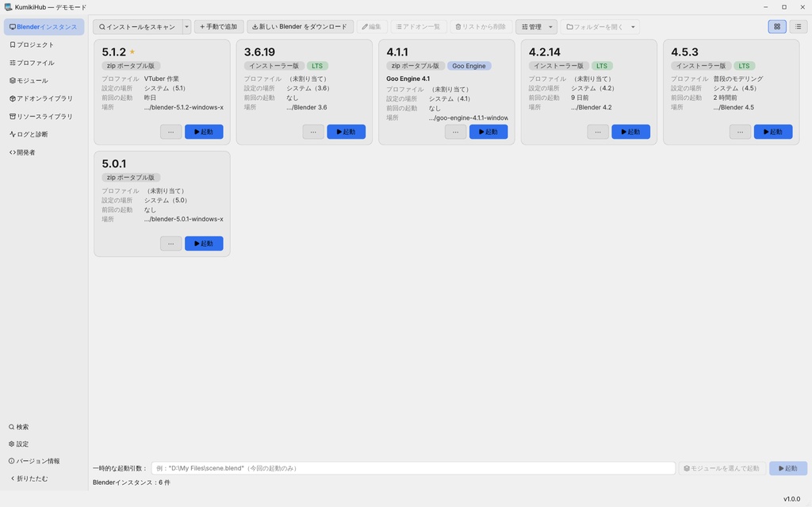Image resolution: width=812 pixels, height=507 pixels.
Task: Open the インストールをスキャン dropdown arrow
Action: (187, 27)
